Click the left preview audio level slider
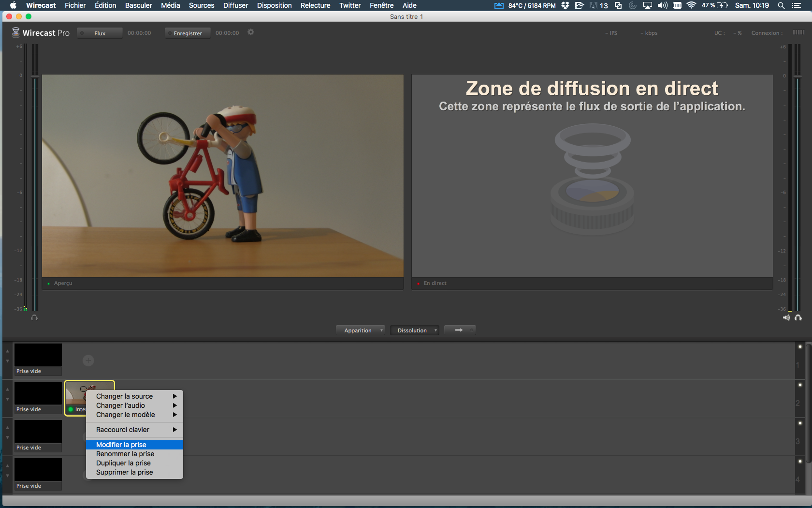The width and height of the screenshot is (812, 508). 35,76
